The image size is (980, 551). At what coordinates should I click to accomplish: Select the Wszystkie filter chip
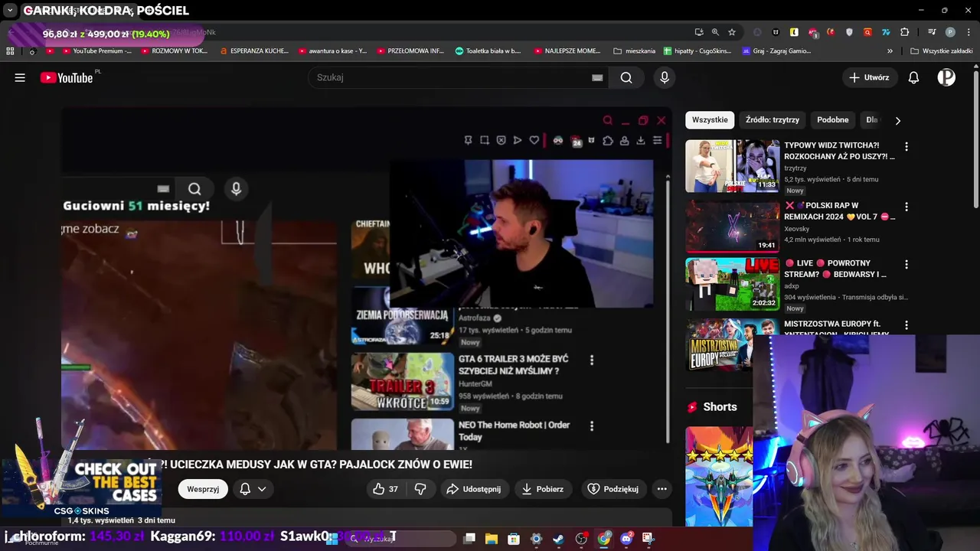(x=710, y=120)
